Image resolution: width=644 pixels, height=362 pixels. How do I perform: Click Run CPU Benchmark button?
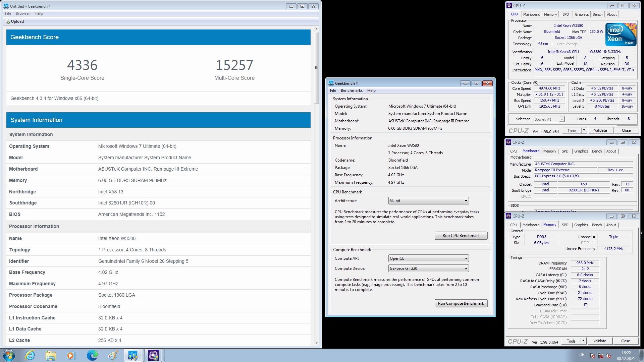tap(461, 236)
